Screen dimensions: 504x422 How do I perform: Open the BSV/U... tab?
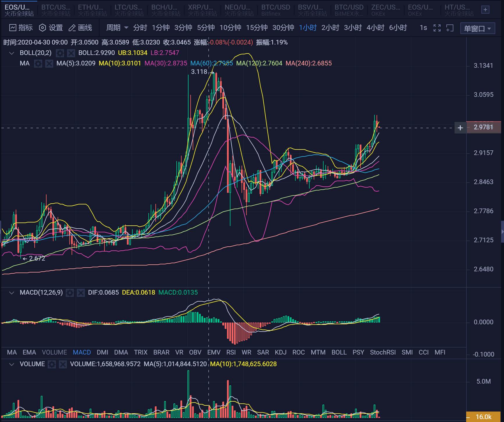[x=312, y=10]
